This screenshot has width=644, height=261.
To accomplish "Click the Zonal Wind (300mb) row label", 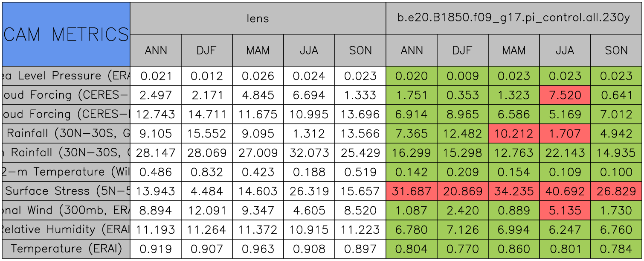I will click(66, 210).
